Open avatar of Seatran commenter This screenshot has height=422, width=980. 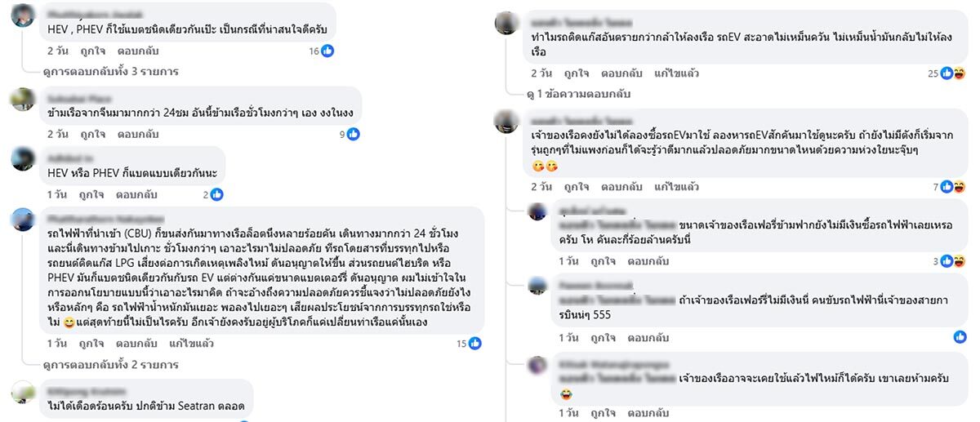point(23,393)
